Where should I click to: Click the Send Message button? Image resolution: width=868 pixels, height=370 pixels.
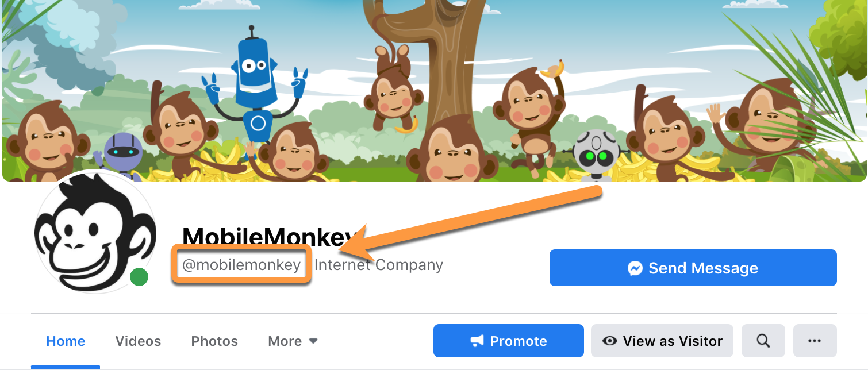click(693, 268)
